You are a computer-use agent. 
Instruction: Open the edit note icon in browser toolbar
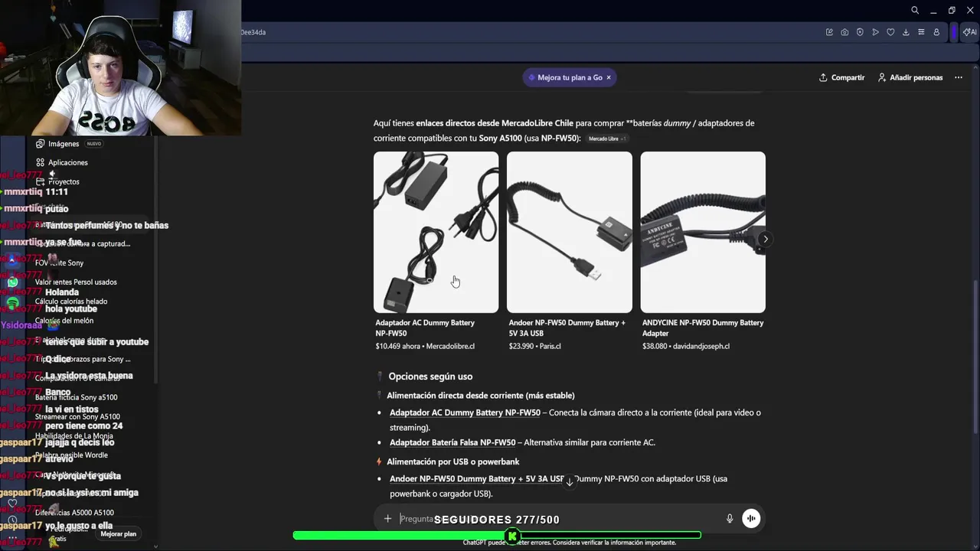[x=829, y=32]
